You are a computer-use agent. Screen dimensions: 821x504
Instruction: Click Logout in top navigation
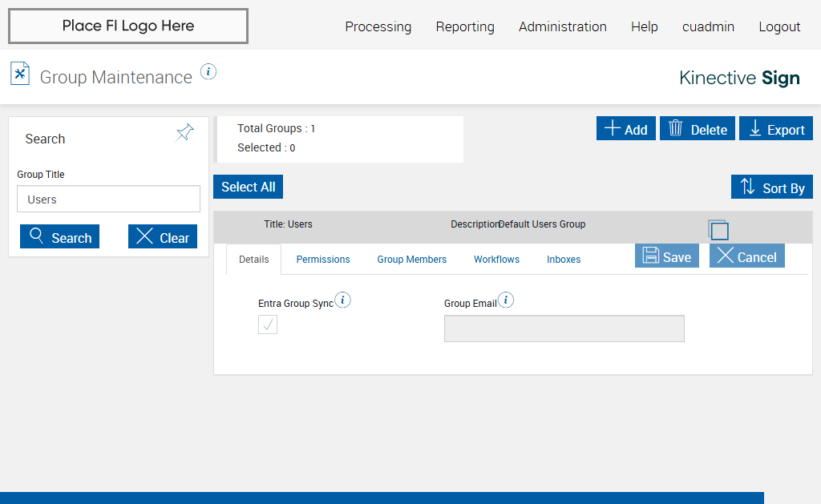coord(779,26)
